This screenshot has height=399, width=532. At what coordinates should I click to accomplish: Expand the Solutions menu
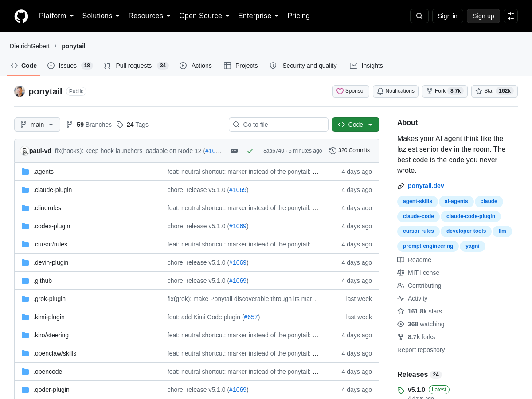101,16
